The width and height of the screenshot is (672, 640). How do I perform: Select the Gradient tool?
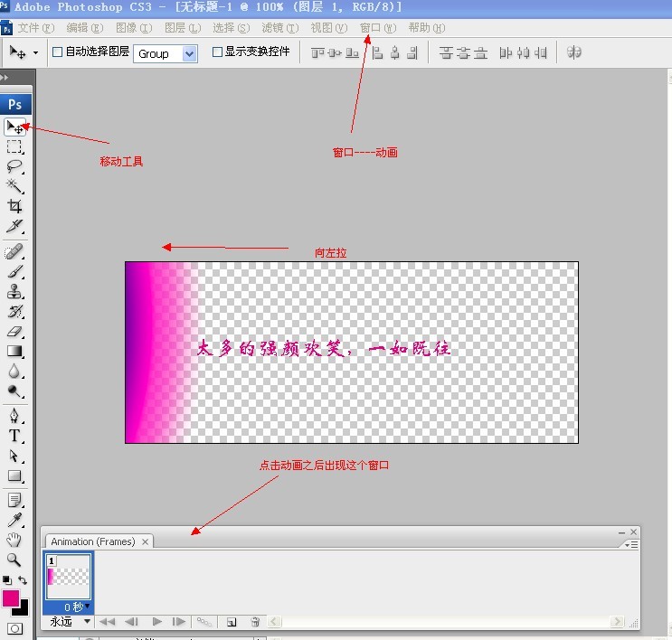tap(14, 351)
